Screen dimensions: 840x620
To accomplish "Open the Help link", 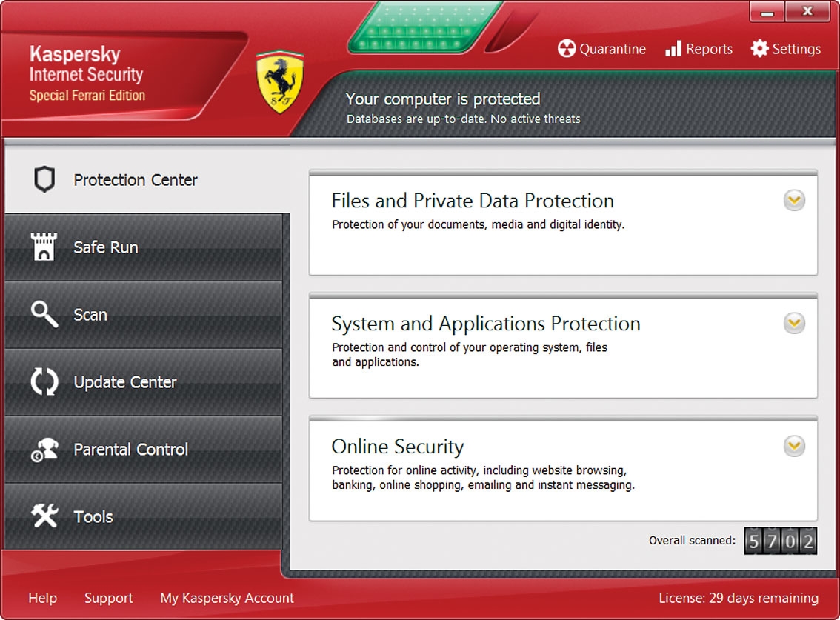I will pos(42,598).
